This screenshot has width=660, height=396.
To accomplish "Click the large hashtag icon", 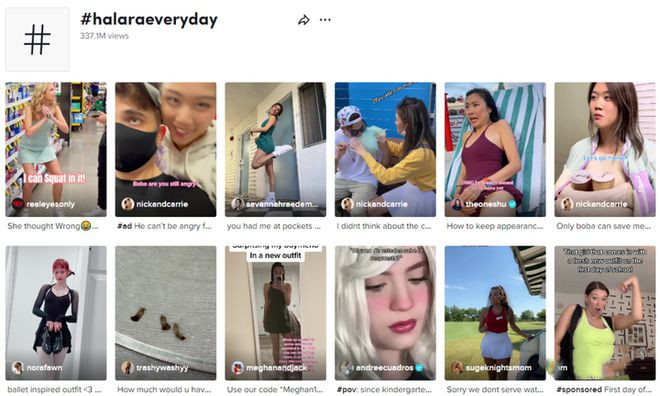I will [37, 40].
